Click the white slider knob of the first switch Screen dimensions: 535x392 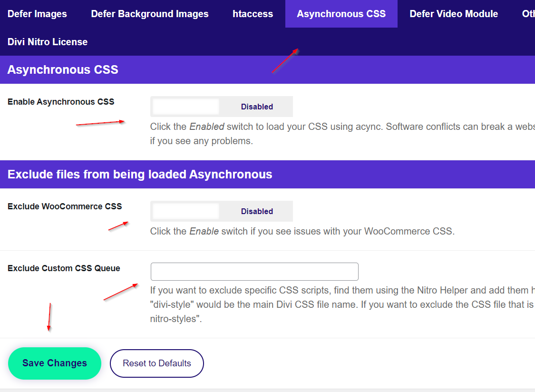[x=185, y=106]
